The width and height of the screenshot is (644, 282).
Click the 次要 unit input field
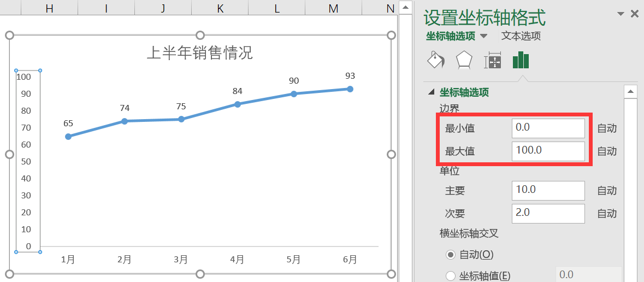pos(548,213)
